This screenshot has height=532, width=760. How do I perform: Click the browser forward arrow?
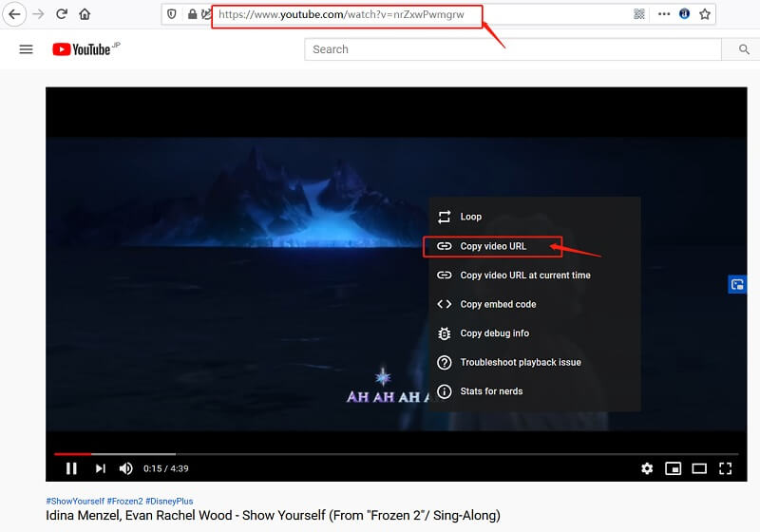click(38, 14)
